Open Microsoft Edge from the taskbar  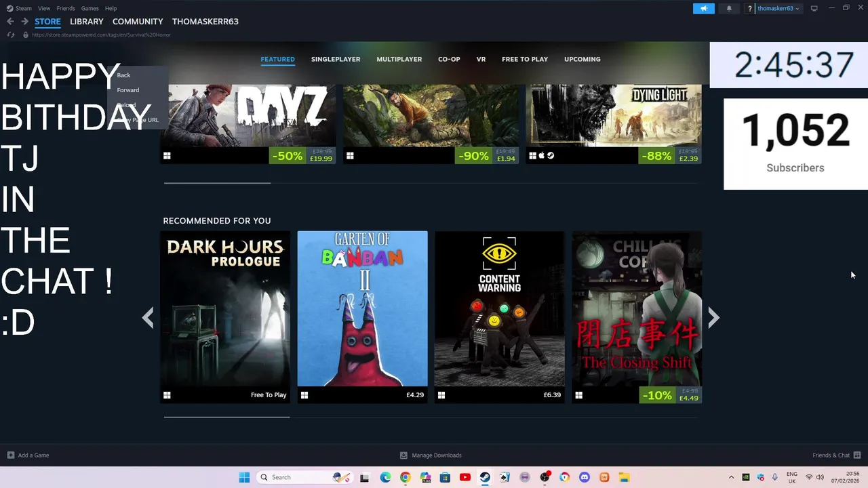385,477
